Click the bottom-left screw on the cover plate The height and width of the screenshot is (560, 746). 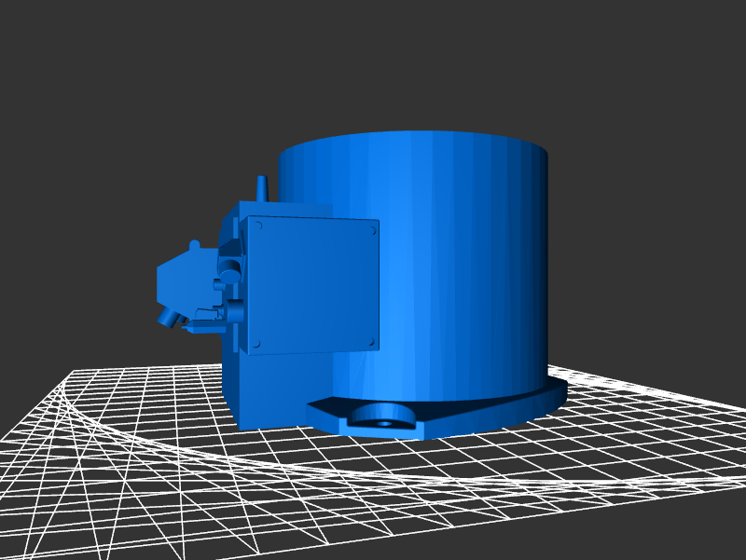(x=256, y=345)
